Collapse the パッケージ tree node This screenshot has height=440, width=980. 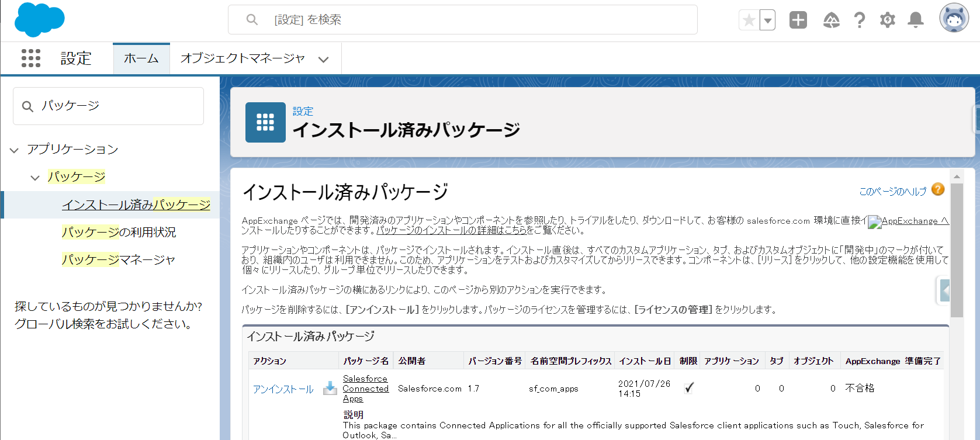[35, 178]
